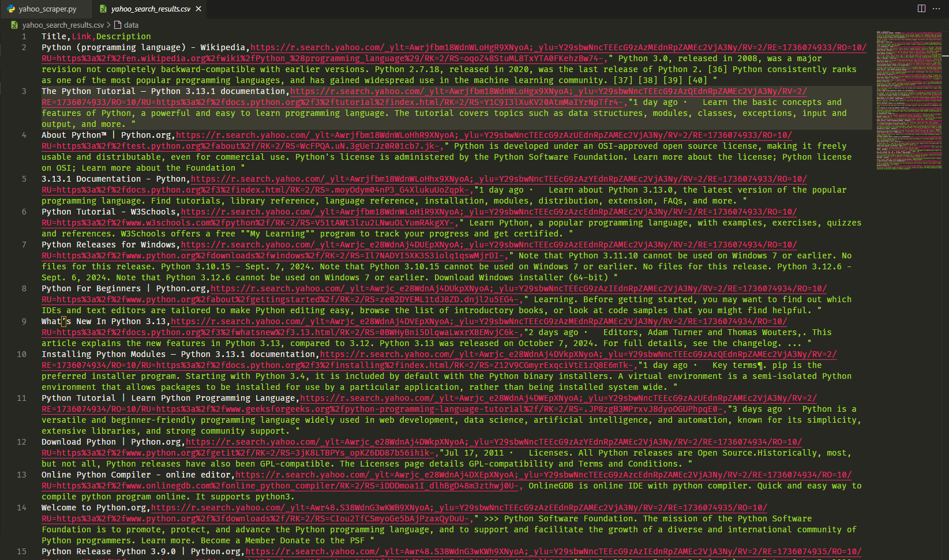Click the document icon beside breadcrumb data
949x560 pixels.
coord(118,25)
